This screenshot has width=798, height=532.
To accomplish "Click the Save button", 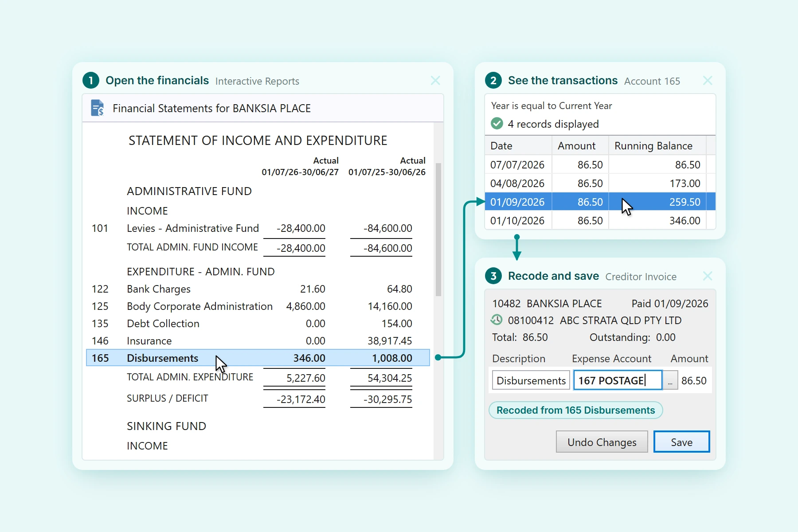I will pyautogui.click(x=681, y=442).
